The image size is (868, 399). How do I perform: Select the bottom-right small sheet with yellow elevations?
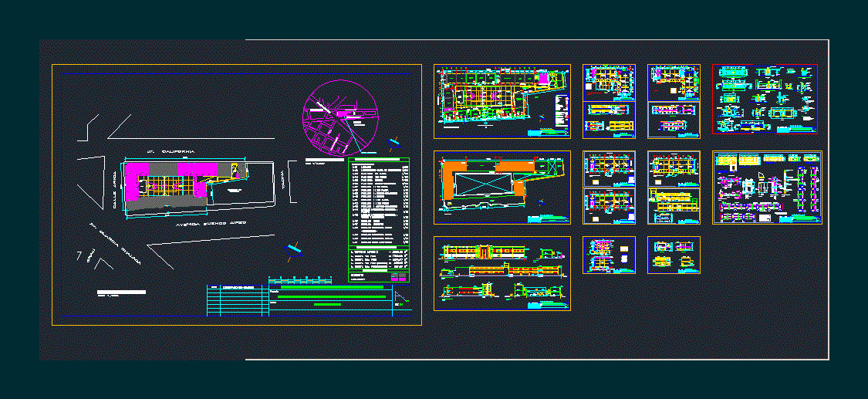point(674,255)
